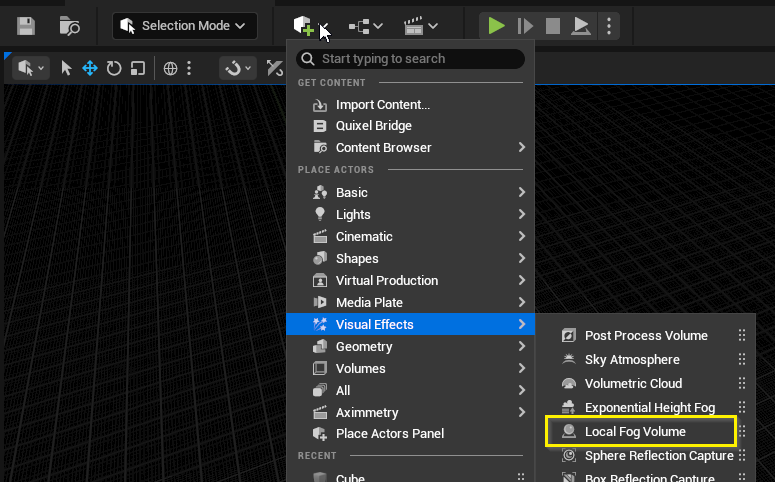Choose Import Content from the menu
The width and height of the screenshot is (775, 482).
382,104
